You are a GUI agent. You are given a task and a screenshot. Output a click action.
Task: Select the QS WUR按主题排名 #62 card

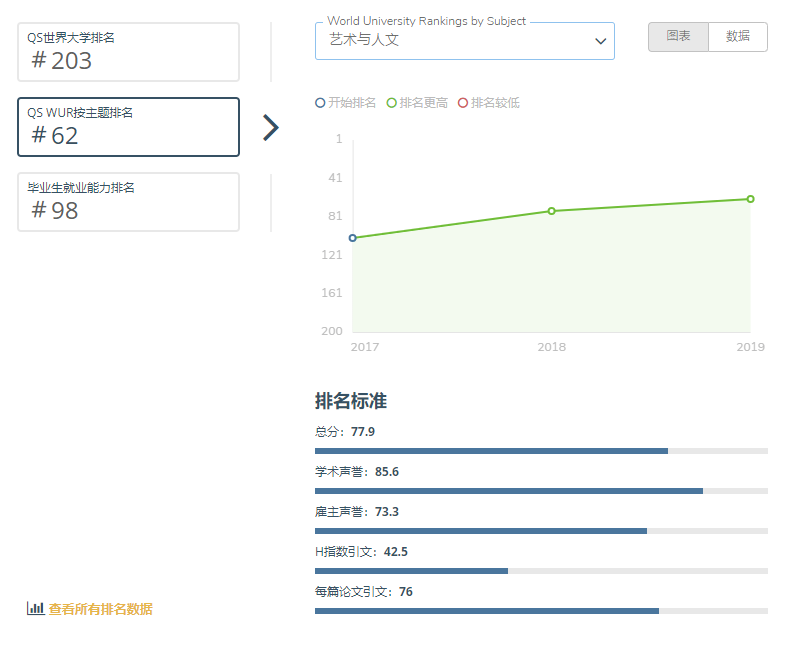click(x=128, y=127)
